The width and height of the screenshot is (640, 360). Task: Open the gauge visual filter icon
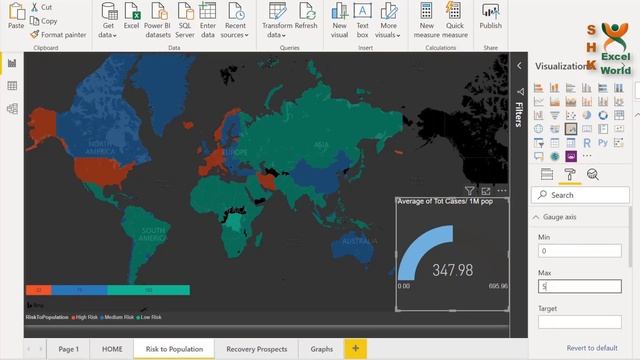(469, 191)
